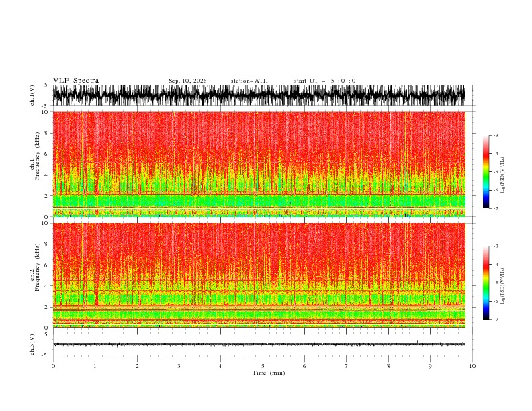Image resolution: width=532 pixels, height=411 pixels.
Task: Click the 10 kHz tick on ch.1 axis
Action: [46, 112]
